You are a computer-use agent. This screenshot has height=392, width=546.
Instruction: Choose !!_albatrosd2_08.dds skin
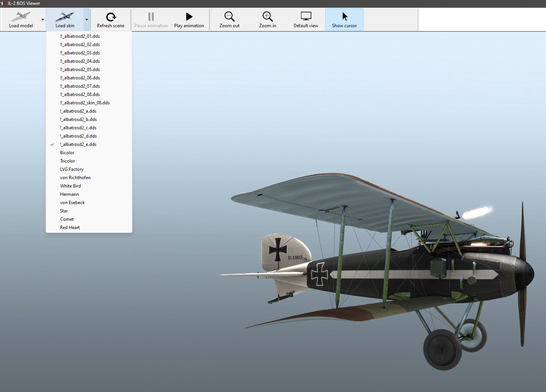click(x=89, y=95)
